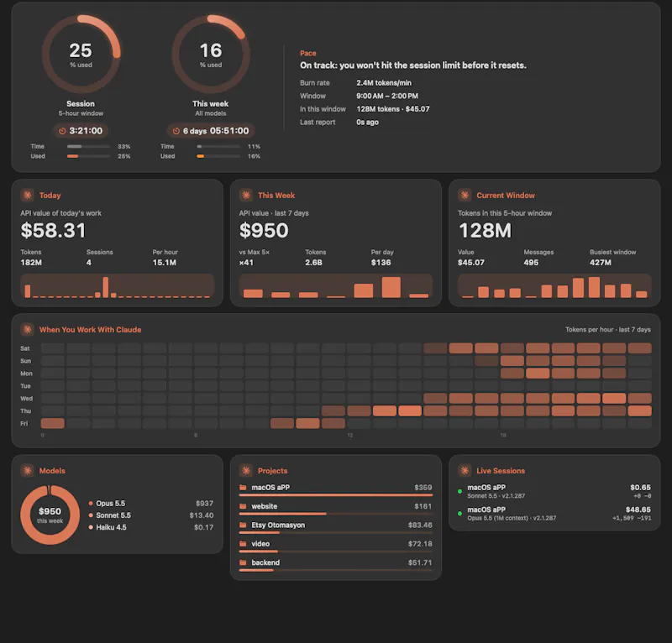This screenshot has height=643, width=672.
Task: Click the video project folder icon
Action: pos(243,544)
